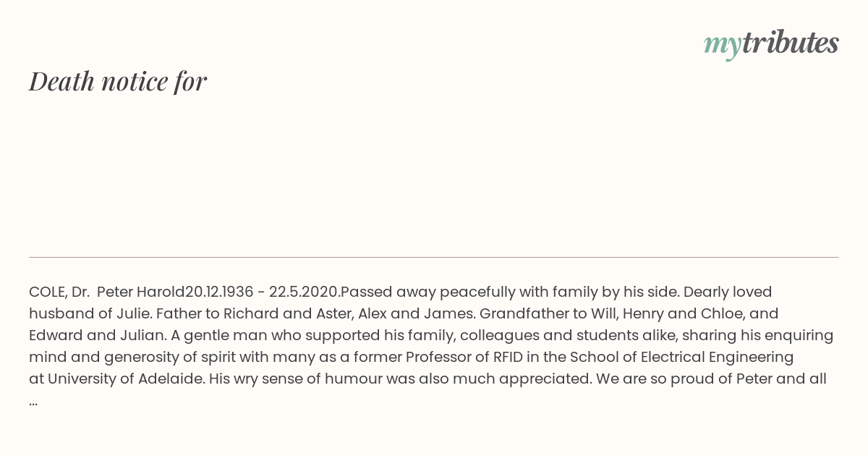The width and height of the screenshot is (868, 456).
Task: Click the trailing ellipsis under the notice
Action: (33, 401)
